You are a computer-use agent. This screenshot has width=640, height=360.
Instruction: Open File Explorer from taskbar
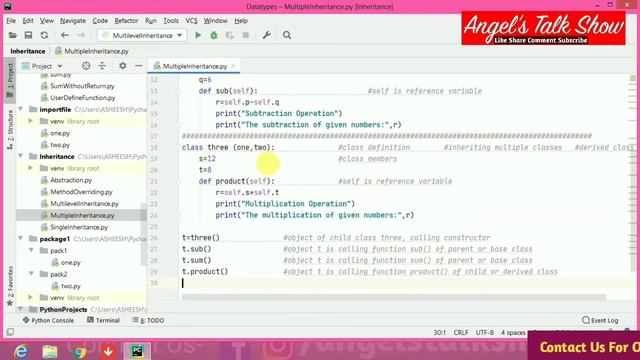[50, 351]
